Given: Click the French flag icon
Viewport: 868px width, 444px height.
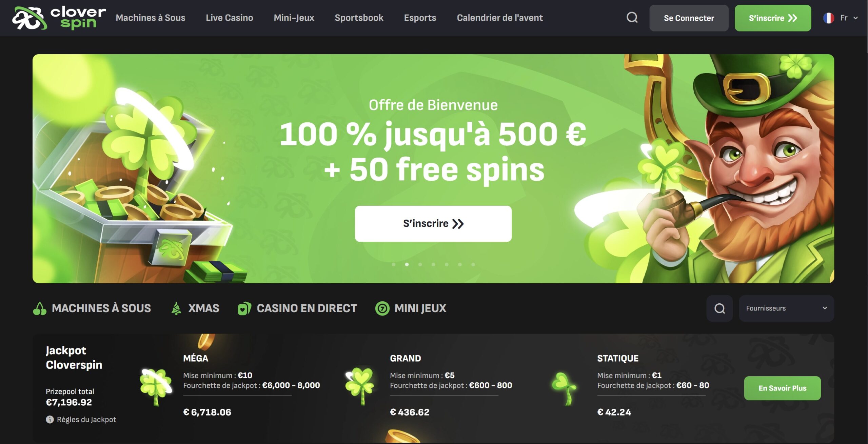Looking at the screenshot, I should (x=829, y=18).
